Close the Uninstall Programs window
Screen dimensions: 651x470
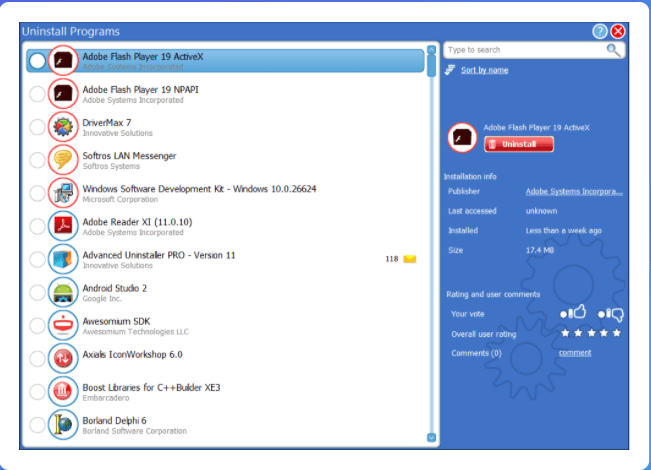tap(618, 31)
